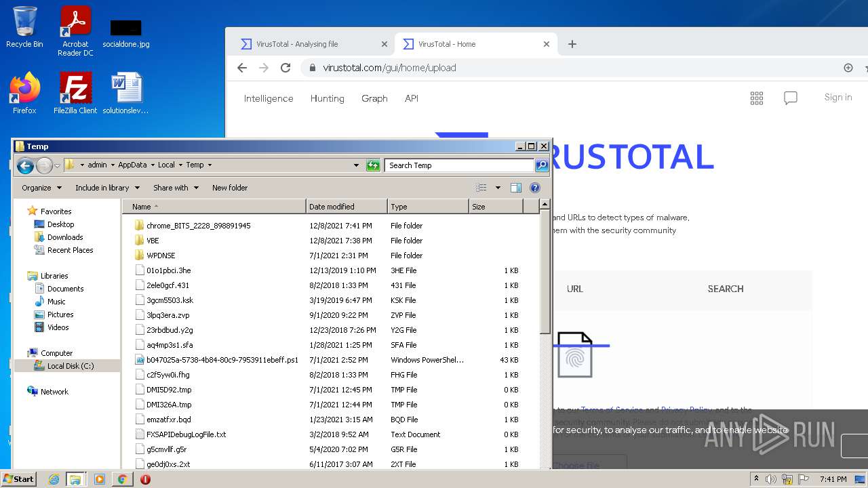Open API link on VirusTotal
The image size is (868, 488).
(x=412, y=98)
